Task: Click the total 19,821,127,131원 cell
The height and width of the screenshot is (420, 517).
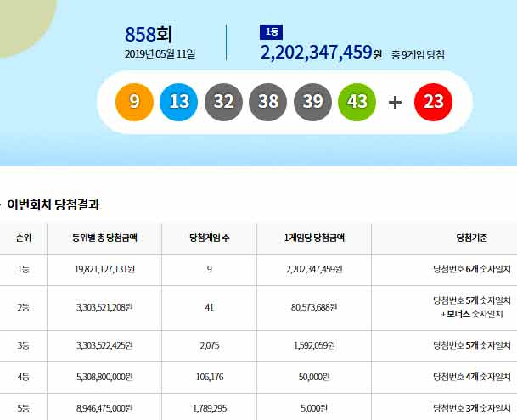Action: click(x=104, y=269)
